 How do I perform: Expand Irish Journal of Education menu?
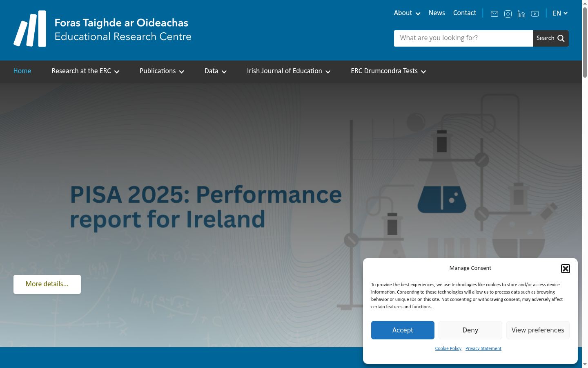pyautogui.click(x=289, y=71)
